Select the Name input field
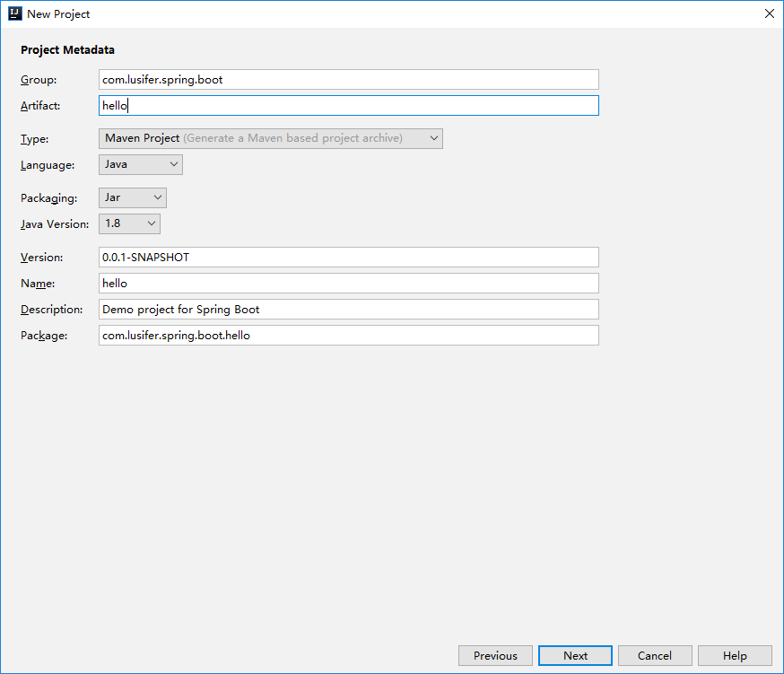Viewport: 784px width, 674px height. point(348,284)
